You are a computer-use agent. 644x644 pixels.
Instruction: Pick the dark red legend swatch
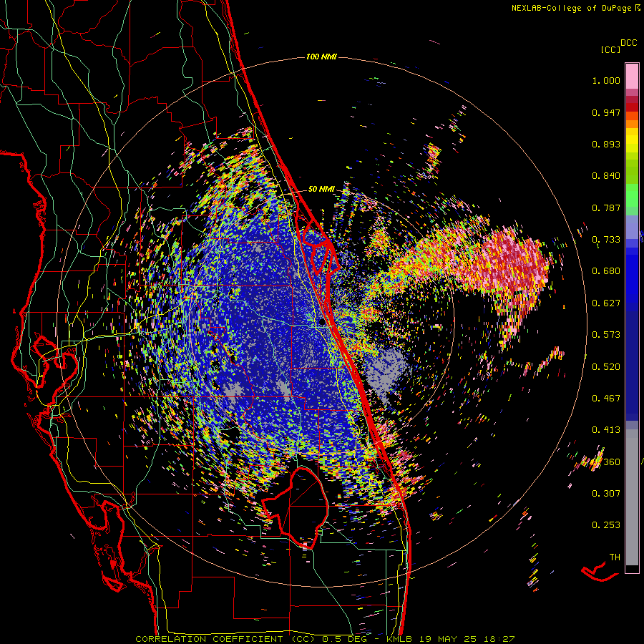(632, 107)
